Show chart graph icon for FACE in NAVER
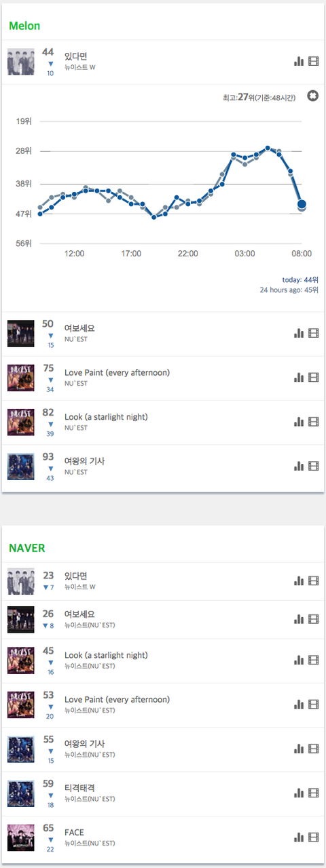Image resolution: width=326 pixels, height=868 pixels. (x=299, y=837)
